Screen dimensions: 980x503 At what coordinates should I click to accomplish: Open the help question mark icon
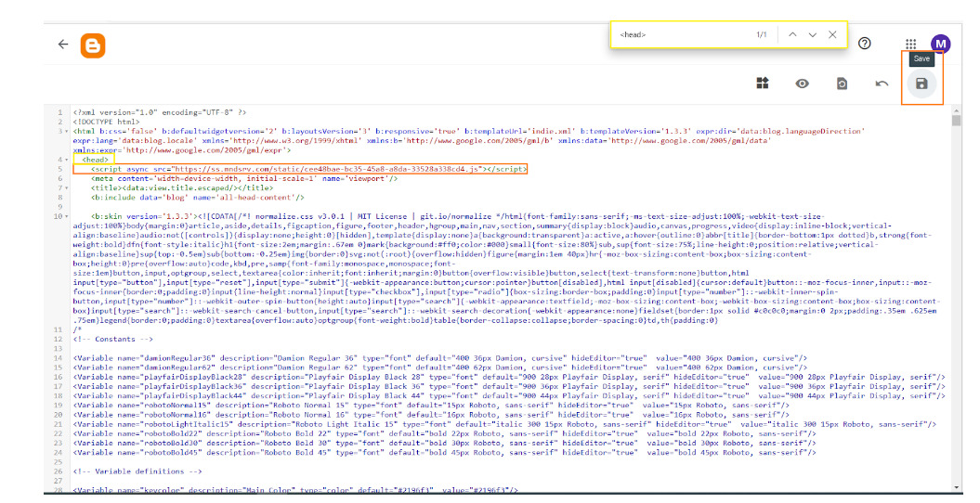(864, 44)
